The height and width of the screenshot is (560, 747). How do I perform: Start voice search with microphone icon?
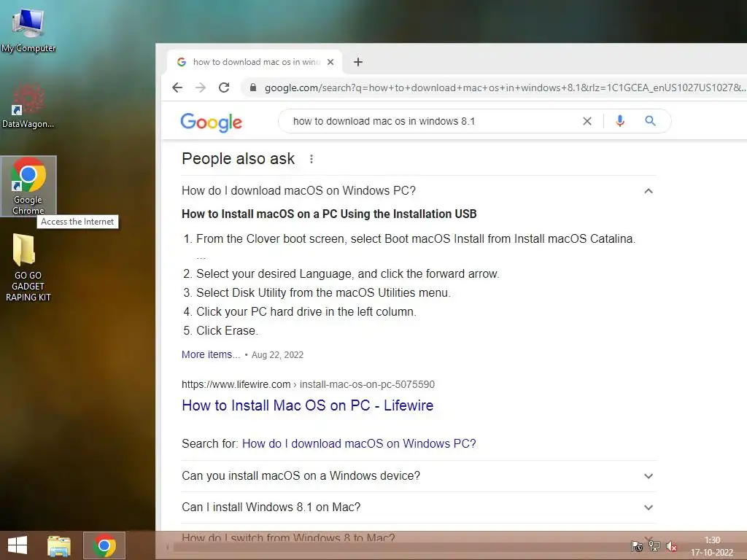tap(620, 121)
